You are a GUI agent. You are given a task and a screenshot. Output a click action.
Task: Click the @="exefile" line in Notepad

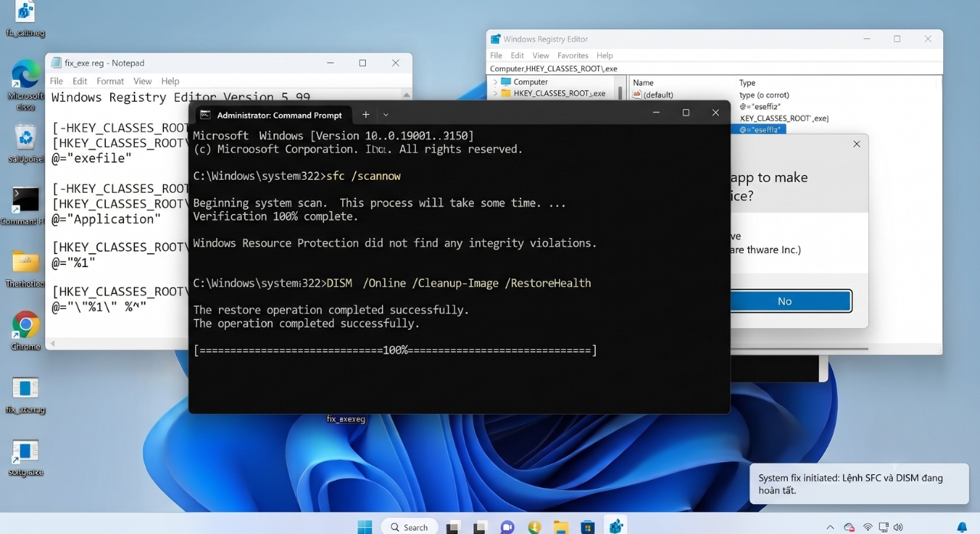[x=92, y=158]
